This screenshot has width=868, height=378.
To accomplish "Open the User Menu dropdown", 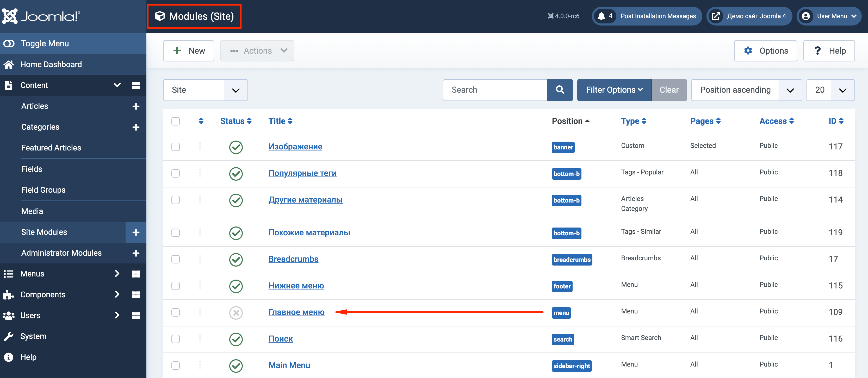I will click(829, 16).
